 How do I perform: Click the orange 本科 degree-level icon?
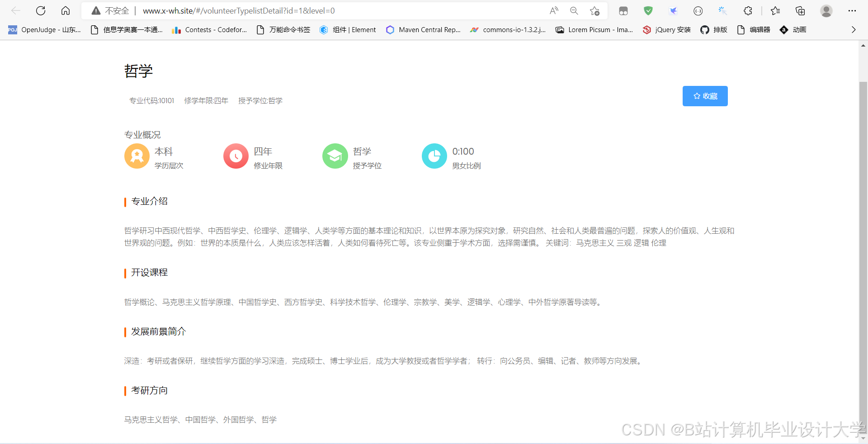137,156
